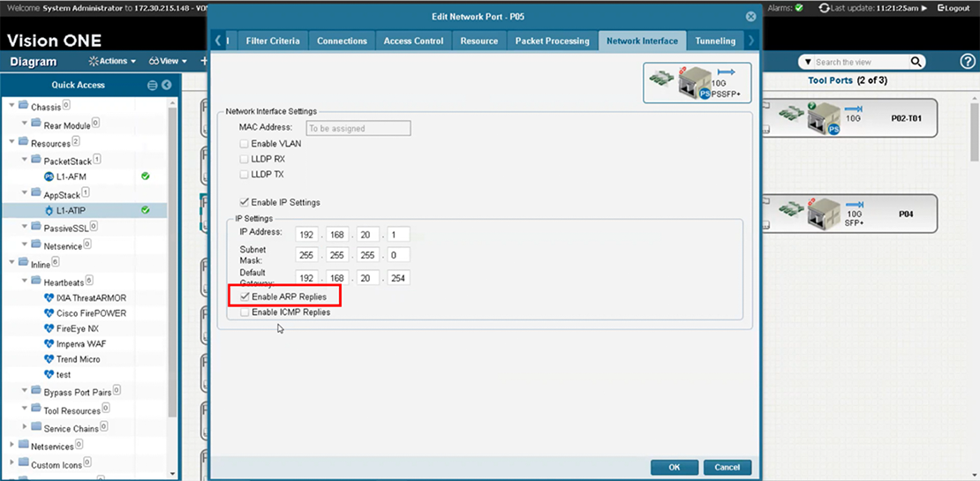Open the Quick Access list menu icon
Image resolution: width=980 pixels, height=481 pixels.
[x=152, y=86]
